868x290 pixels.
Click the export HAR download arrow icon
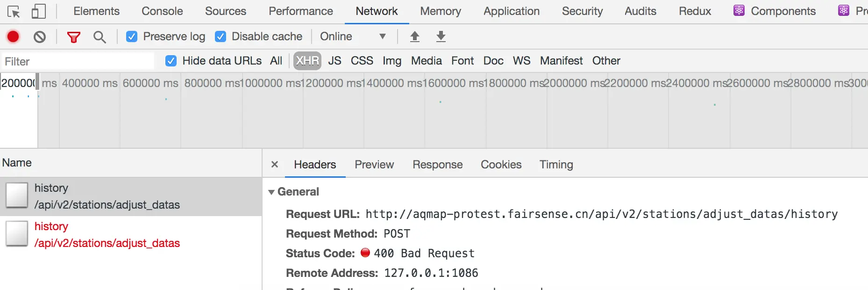coord(441,36)
